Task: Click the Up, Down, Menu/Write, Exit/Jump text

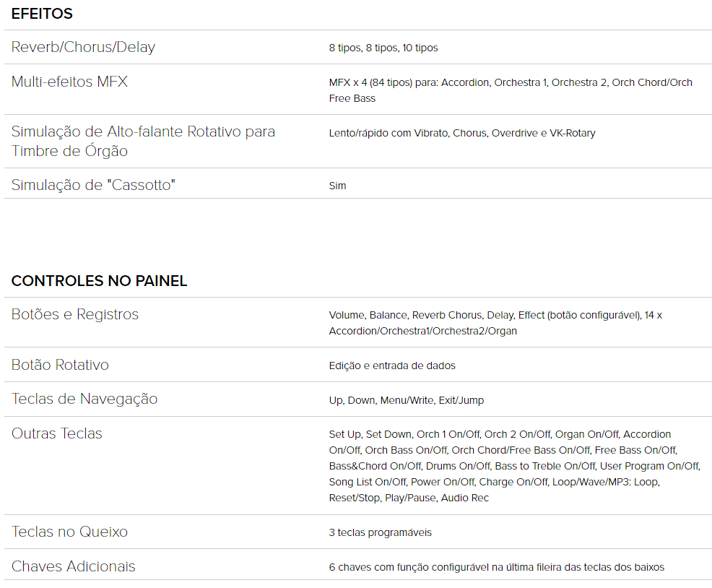Action: coord(407,400)
